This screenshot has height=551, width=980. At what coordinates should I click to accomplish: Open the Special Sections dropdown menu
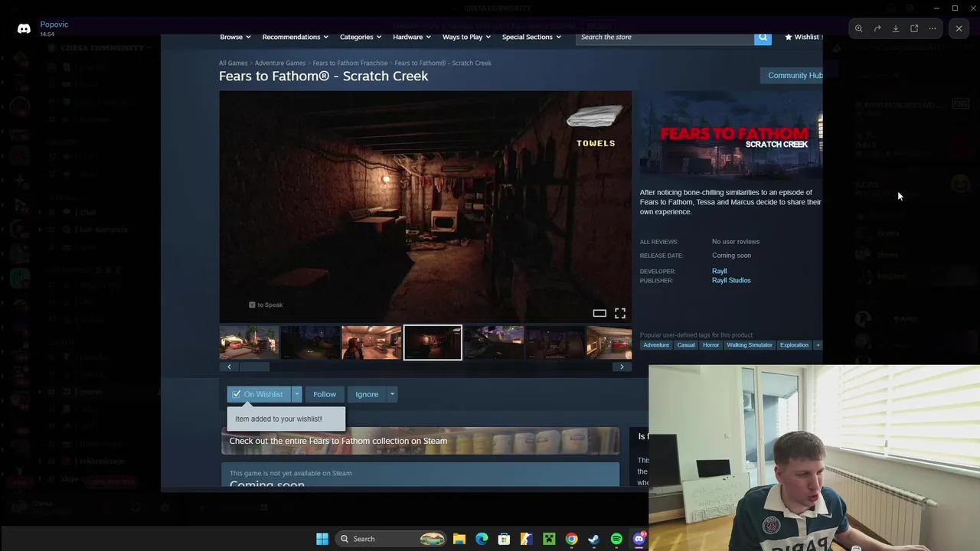pos(531,37)
